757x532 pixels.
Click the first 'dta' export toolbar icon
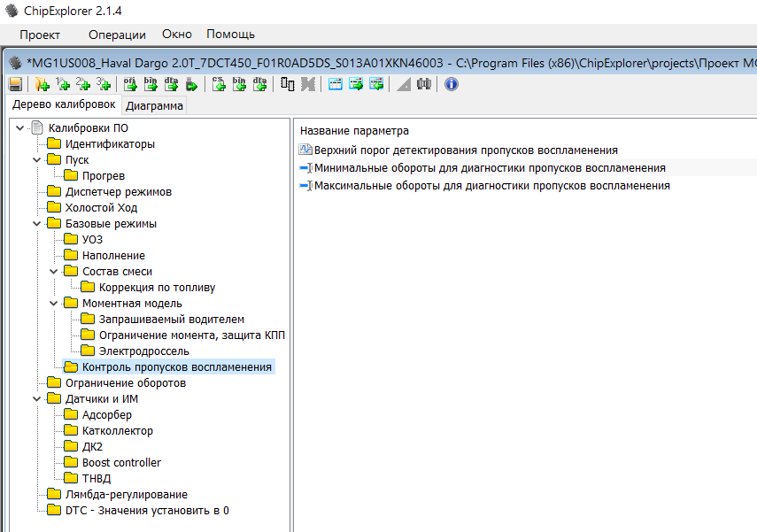171,84
